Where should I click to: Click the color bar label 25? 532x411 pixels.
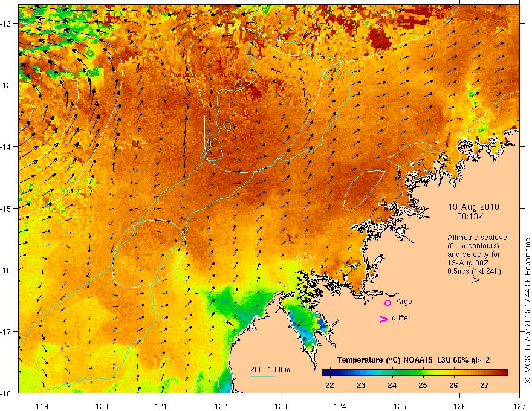(x=423, y=385)
